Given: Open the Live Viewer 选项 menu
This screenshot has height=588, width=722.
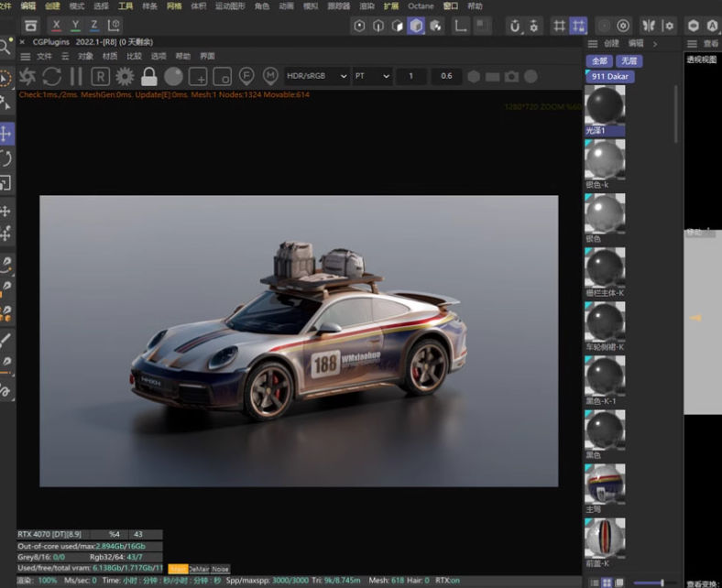Looking at the screenshot, I should 159,57.
